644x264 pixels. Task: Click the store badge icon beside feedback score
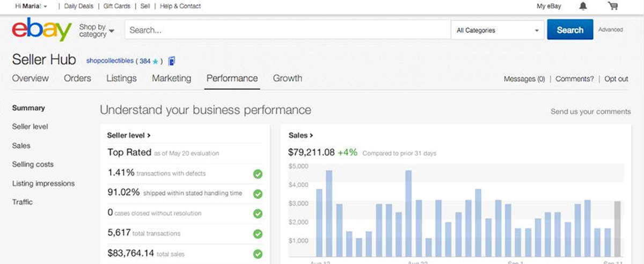tap(172, 61)
